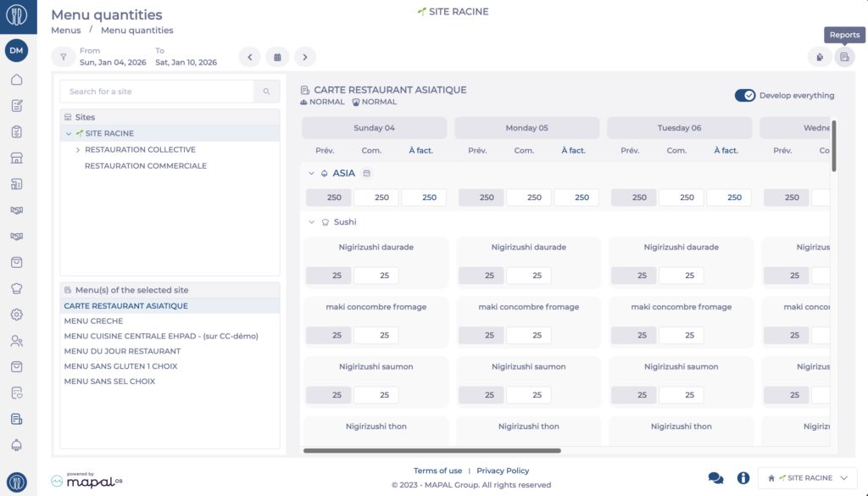Click the ASIA section title
The image size is (868, 496).
pos(344,173)
